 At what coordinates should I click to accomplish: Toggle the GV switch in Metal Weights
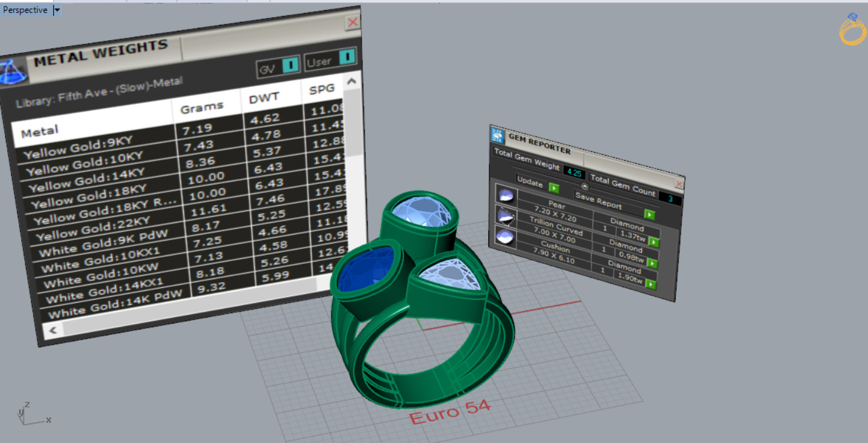[x=290, y=66]
